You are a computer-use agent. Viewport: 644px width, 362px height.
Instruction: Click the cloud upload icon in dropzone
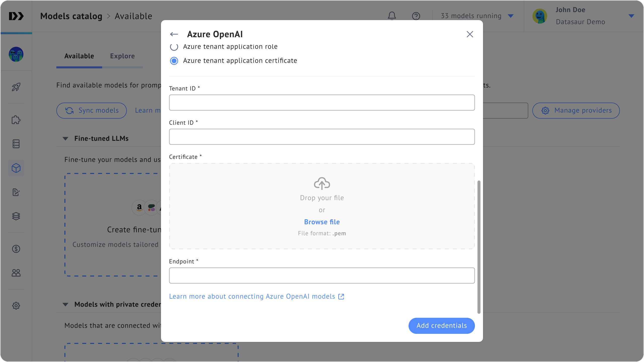(322, 183)
